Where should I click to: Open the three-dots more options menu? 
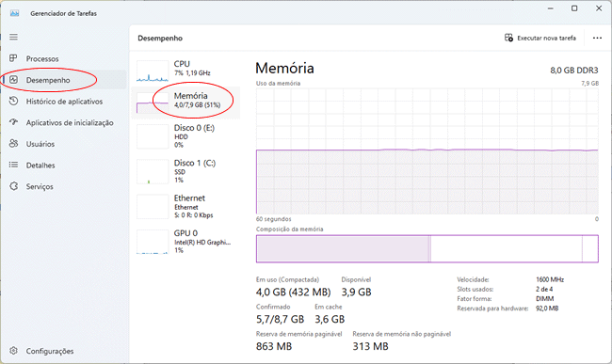[x=597, y=38]
